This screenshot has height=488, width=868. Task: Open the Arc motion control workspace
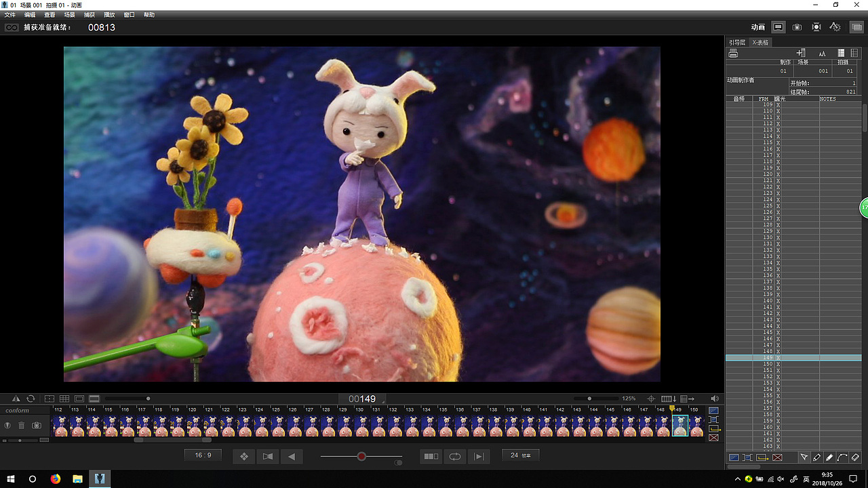(x=835, y=27)
